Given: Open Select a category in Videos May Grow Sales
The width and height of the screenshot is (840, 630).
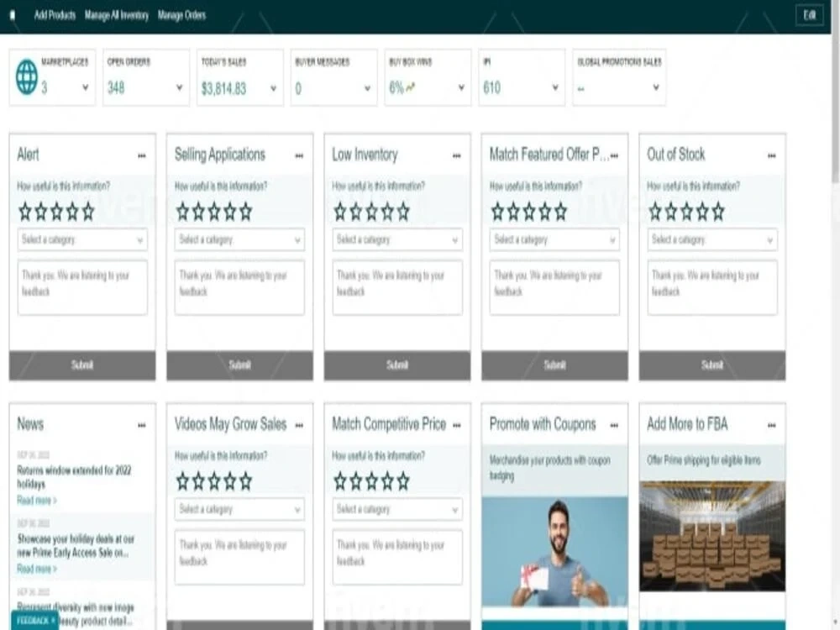Looking at the screenshot, I should point(239,509).
